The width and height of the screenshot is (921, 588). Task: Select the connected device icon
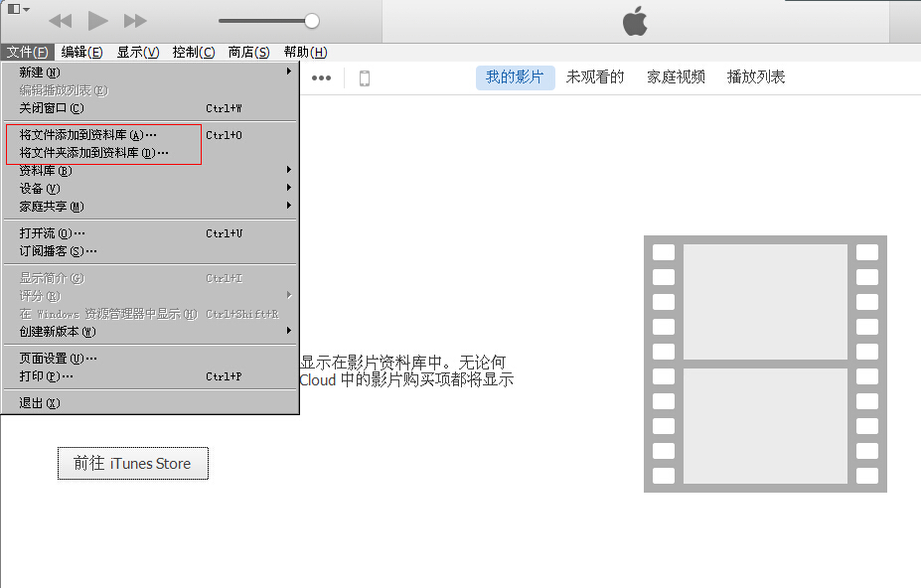tap(365, 77)
